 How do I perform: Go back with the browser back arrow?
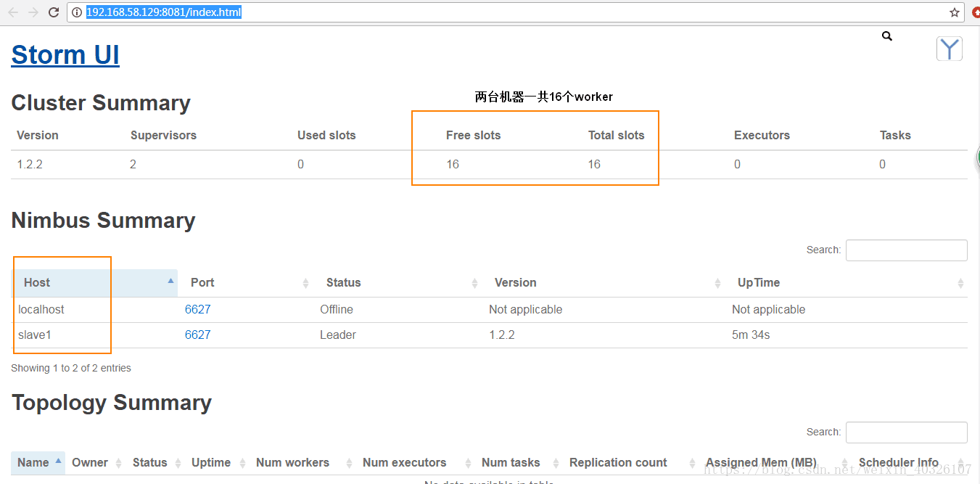click(13, 12)
